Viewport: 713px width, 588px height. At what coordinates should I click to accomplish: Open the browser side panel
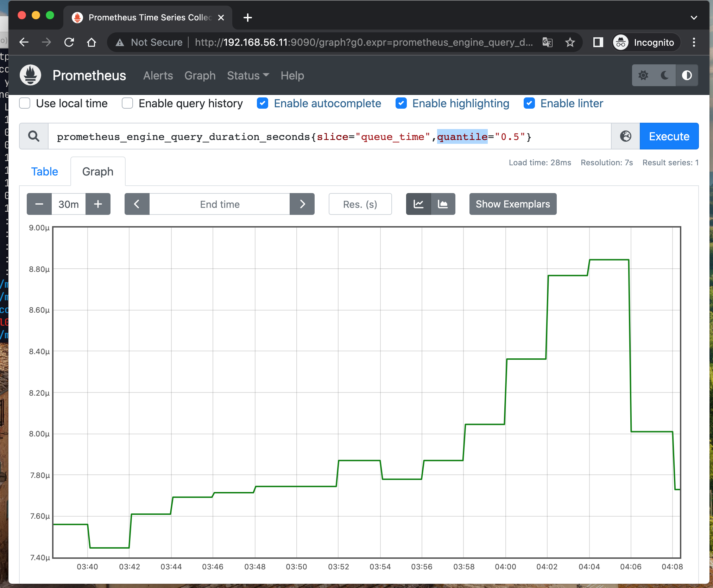(x=598, y=43)
